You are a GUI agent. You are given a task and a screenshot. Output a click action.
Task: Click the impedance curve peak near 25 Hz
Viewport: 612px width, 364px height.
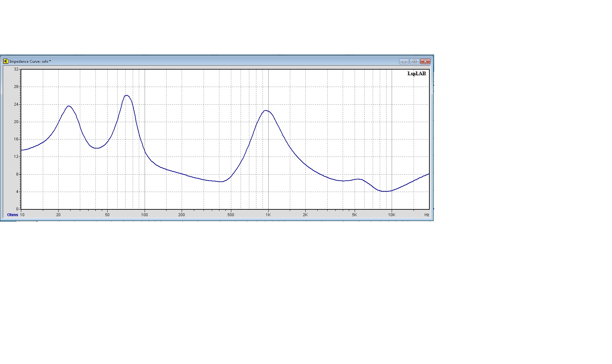click(x=69, y=106)
